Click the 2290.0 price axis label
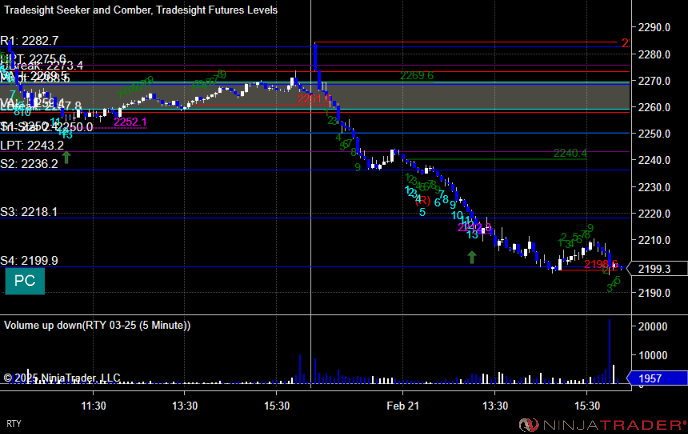The width and height of the screenshot is (688, 434). [654, 27]
